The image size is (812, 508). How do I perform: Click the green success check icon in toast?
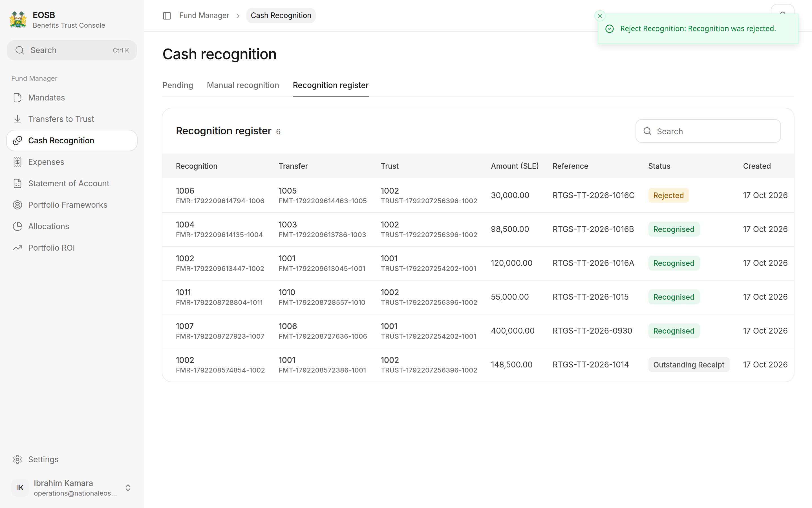click(x=609, y=29)
